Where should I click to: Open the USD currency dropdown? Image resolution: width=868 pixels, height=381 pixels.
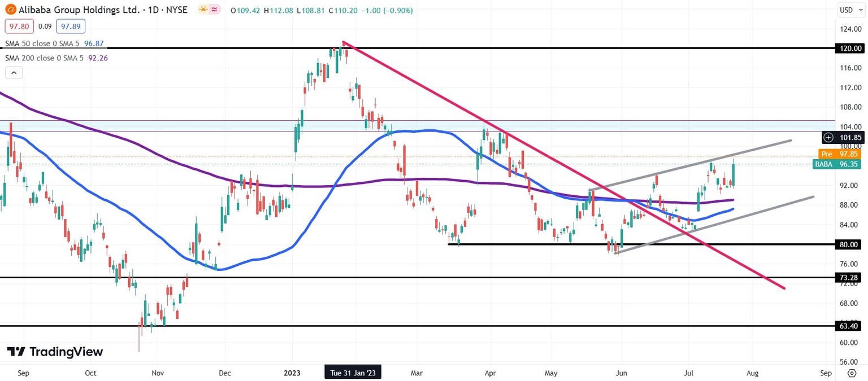click(850, 10)
